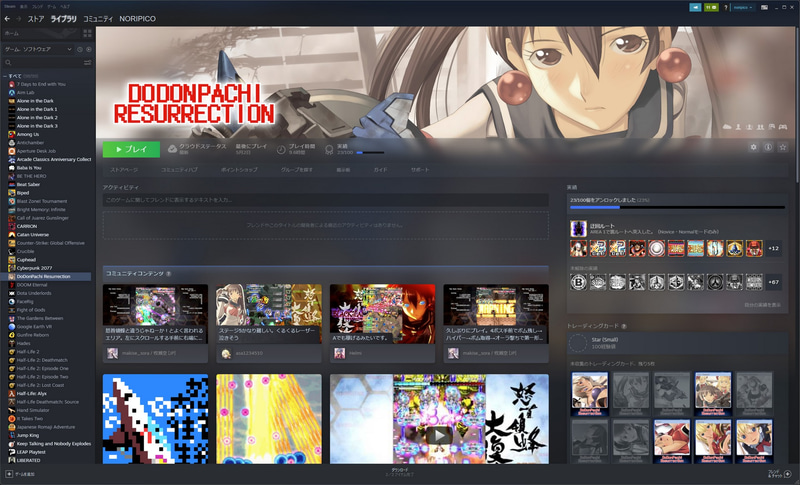Expand +67 more locked achievements
Screen dimensions: 800x485
[x=773, y=282]
